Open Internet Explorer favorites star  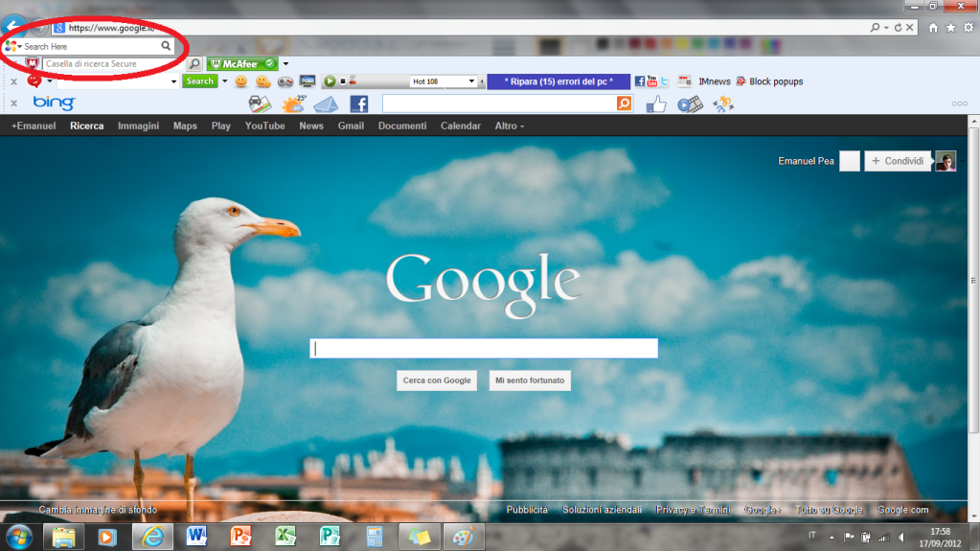pos(950,28)
